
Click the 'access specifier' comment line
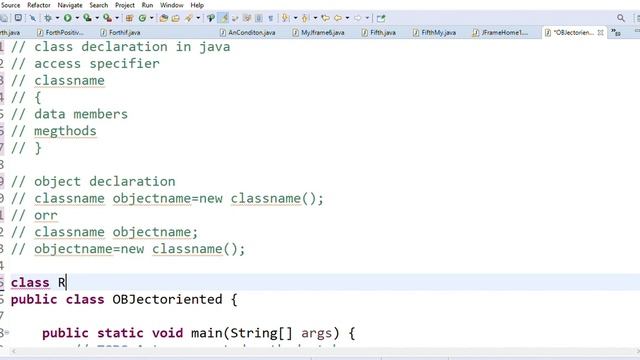coord(85,64)
